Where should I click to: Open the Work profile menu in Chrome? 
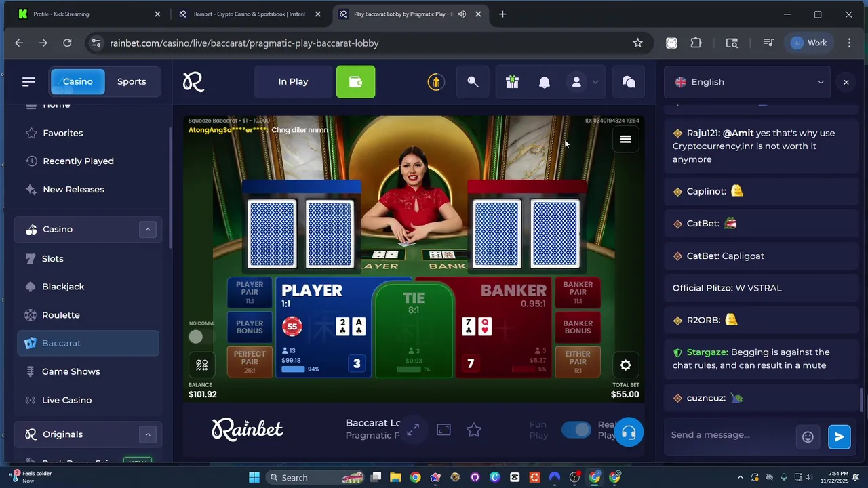(809, 43)
